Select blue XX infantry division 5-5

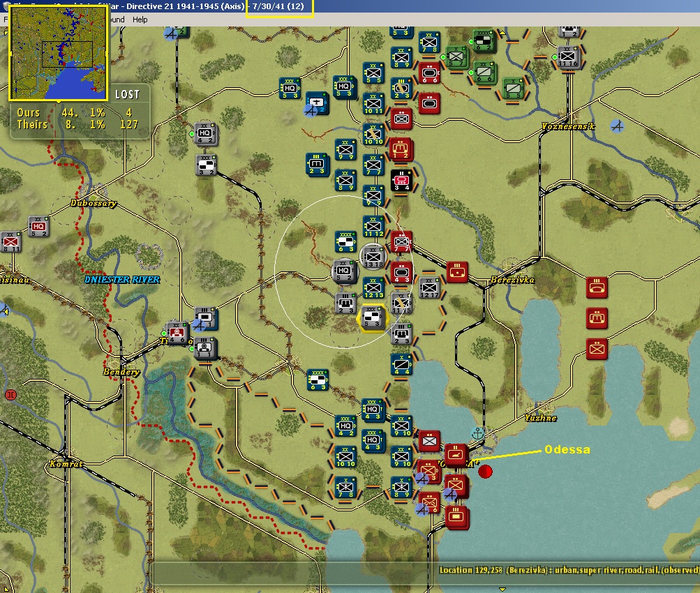[373, 73]
